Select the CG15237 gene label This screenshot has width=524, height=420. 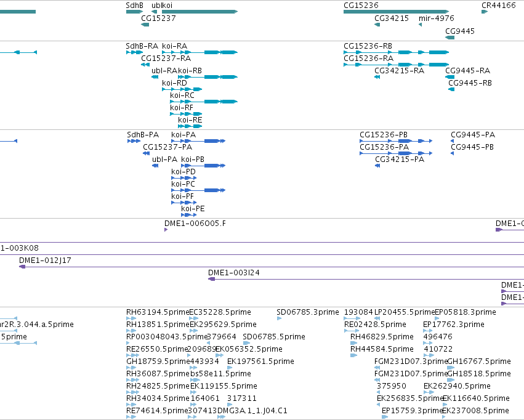(x=158, y=18)
